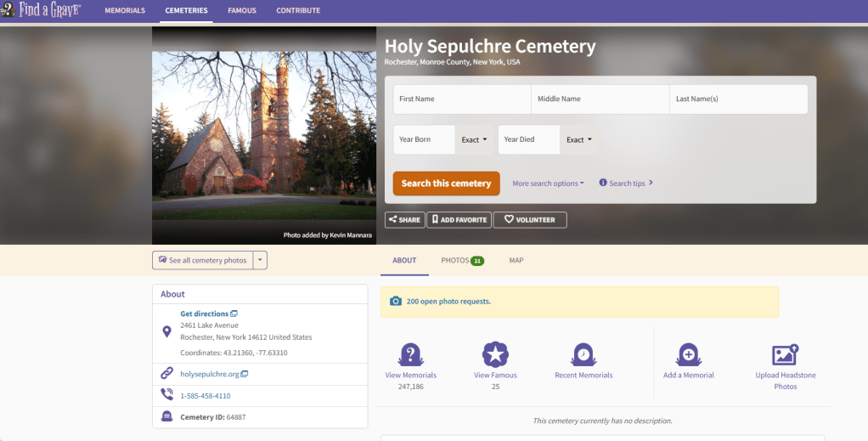Screen dimensions: 868x441
Task: Click the First Name input field
Action: coord(461,99)
